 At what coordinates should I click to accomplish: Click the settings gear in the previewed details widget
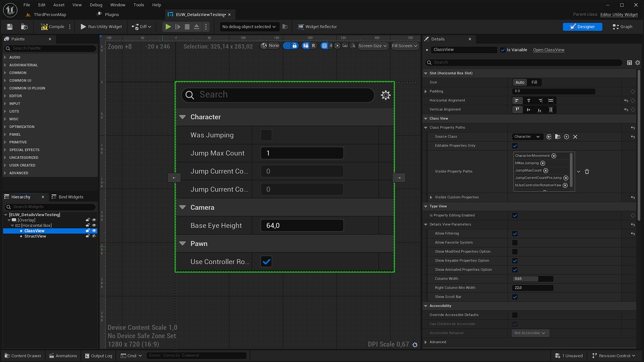[386, 95]
